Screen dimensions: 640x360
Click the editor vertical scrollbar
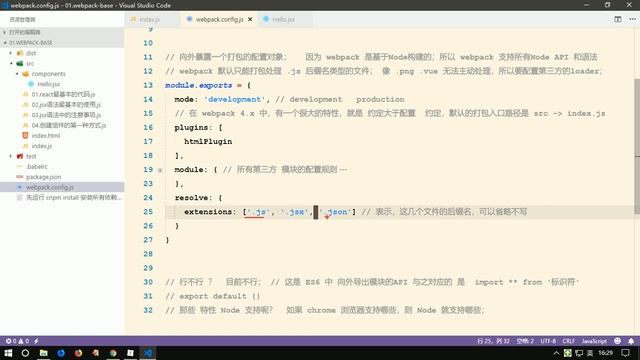(637, 146)
